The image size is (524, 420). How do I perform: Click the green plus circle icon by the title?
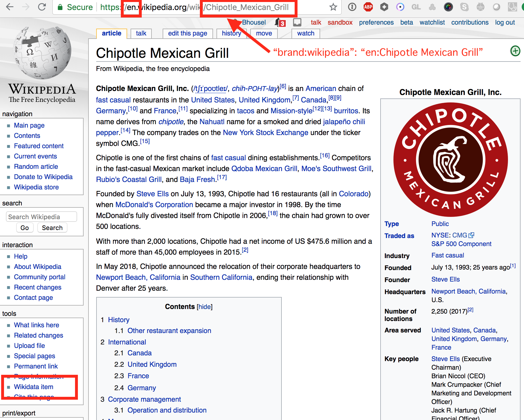coord(515,51)
